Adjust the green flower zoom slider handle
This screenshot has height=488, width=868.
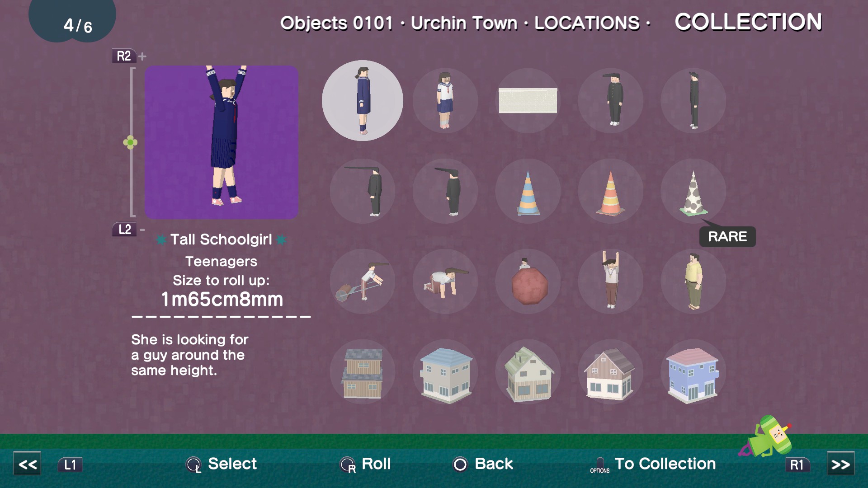pyautogui.click(x=130, y=142)
